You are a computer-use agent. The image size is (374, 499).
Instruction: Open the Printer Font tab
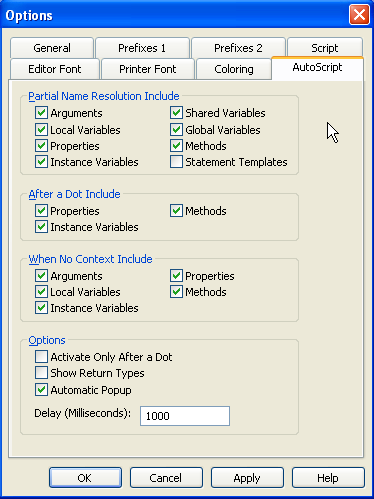[x=148, y=69]
